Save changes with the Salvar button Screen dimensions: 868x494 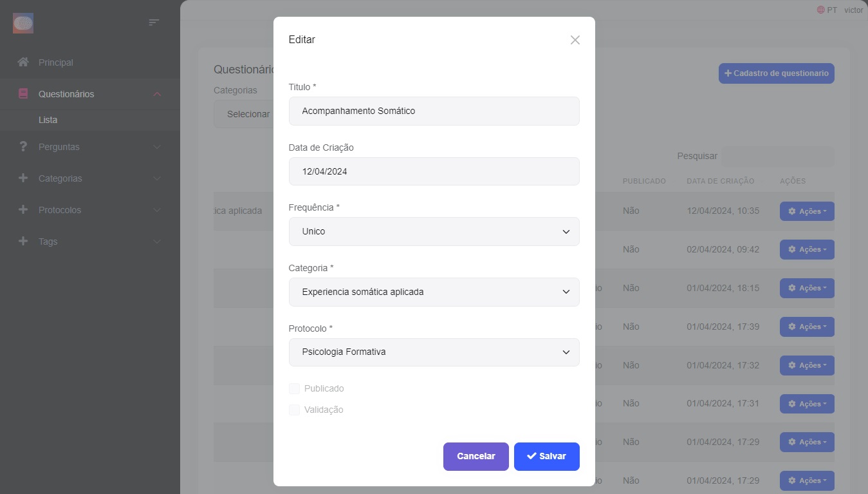[546, 457]
